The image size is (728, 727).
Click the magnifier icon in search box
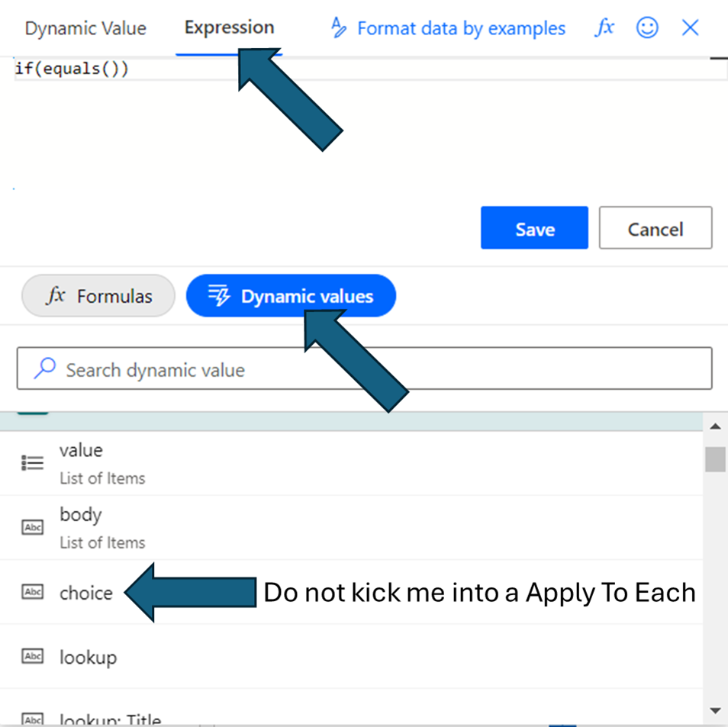[45, 369]
